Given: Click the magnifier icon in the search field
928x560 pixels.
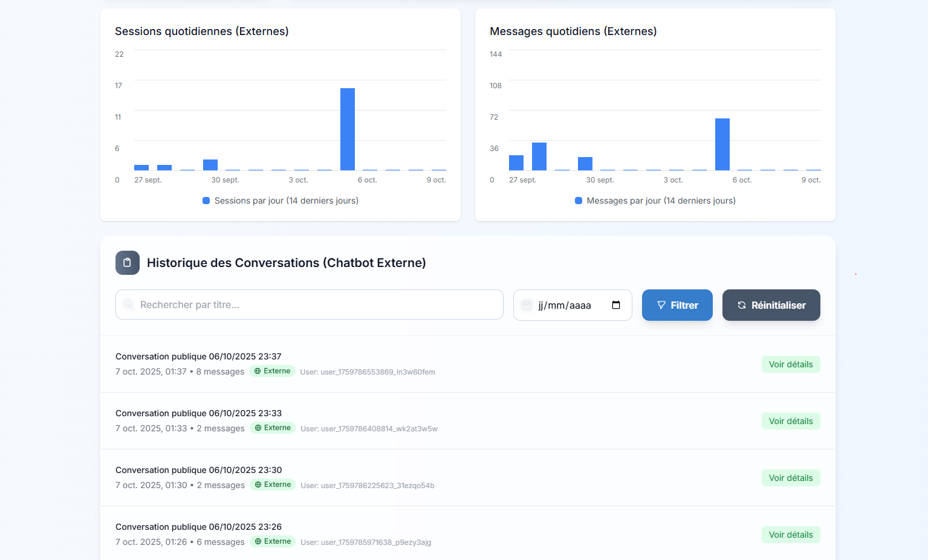Looking at the screenshot, I should pyautogui.click(x=129, y=304).
